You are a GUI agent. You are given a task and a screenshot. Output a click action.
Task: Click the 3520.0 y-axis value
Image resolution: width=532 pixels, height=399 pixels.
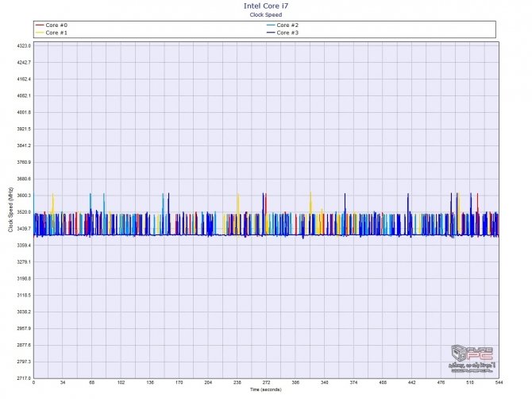[24, 212]
